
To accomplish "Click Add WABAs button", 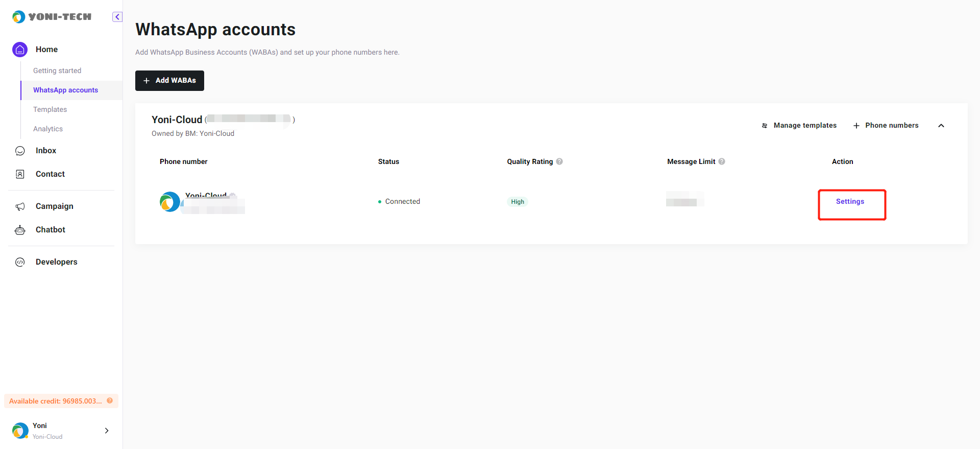I will (169, 81).
